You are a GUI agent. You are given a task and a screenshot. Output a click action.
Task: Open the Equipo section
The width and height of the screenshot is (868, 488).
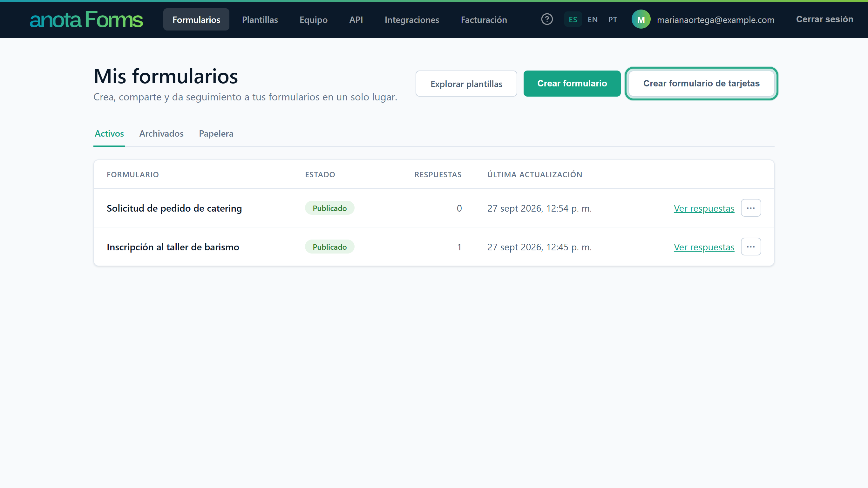click(313, 20)
